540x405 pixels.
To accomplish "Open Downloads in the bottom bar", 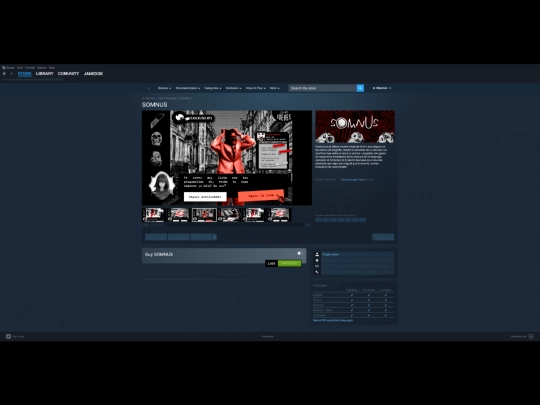I will tap(268, 336).
